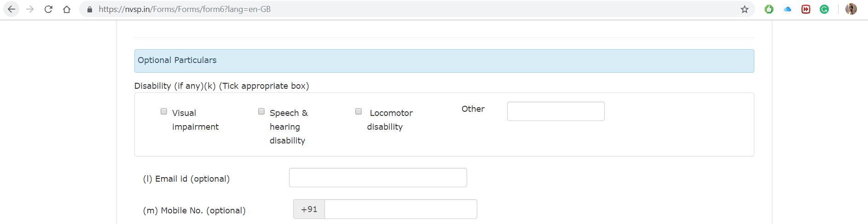
Task: Click the red fast-forward extension icon
Action: point(806,9)
